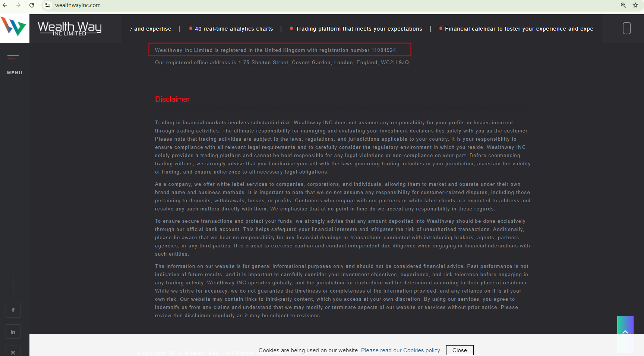Close the cookies notice banner
Viewport: 644px width, 356px height.
point(460,350)
